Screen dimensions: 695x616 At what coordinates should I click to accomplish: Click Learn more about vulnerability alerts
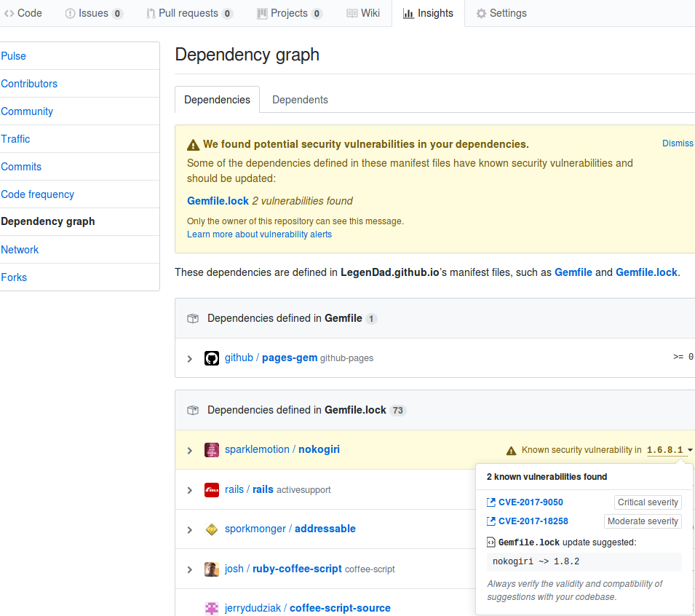[259, 234]
